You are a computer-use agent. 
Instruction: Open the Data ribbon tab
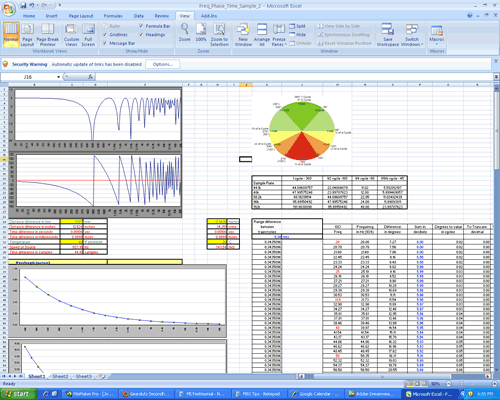pos(139,16)
